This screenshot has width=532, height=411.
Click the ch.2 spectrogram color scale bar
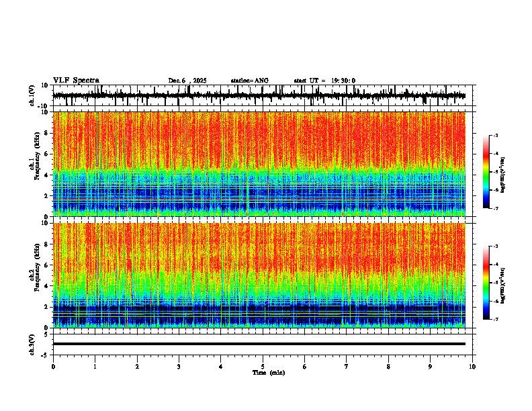click(486, 283)
